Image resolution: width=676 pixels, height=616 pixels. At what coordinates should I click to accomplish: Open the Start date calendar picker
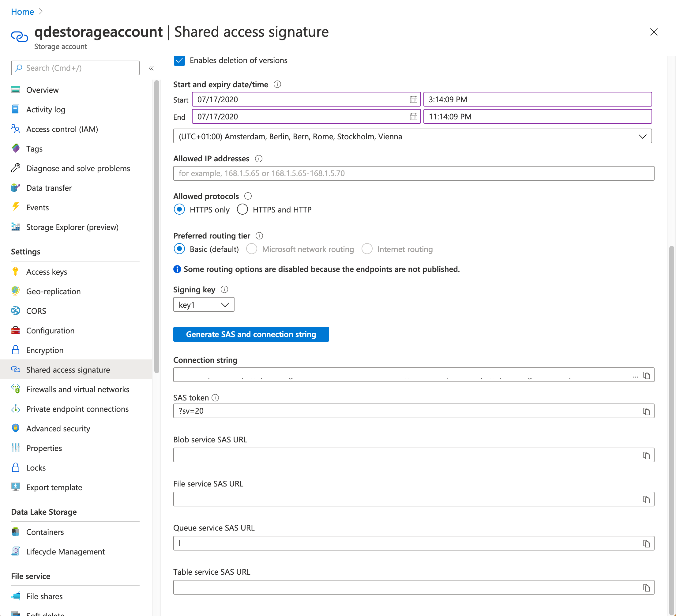[x=413, y=100]
